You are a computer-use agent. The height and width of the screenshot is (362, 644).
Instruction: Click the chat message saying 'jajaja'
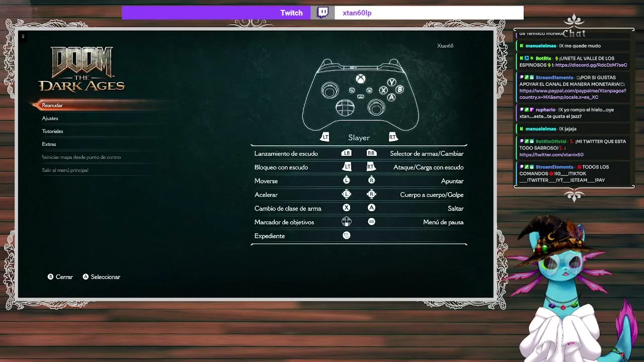tap(568, 129)
